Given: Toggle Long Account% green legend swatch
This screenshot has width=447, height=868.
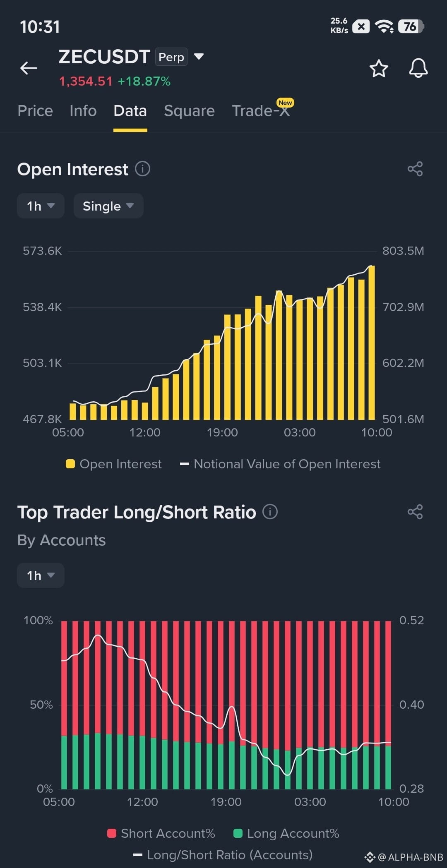Looking at the screenshot, I should pyautogui.click(x=238, y=833).
